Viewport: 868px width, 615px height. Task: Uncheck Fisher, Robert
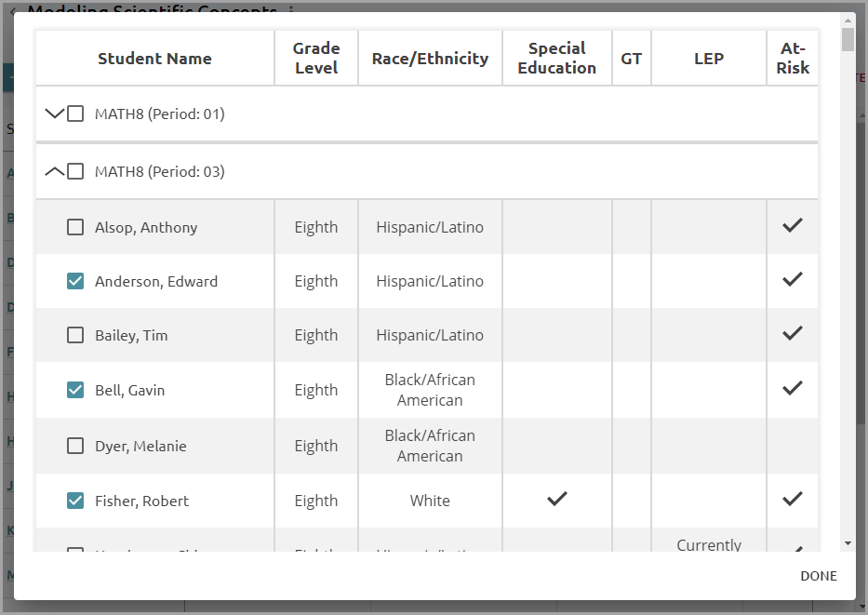tap(75, 501)
